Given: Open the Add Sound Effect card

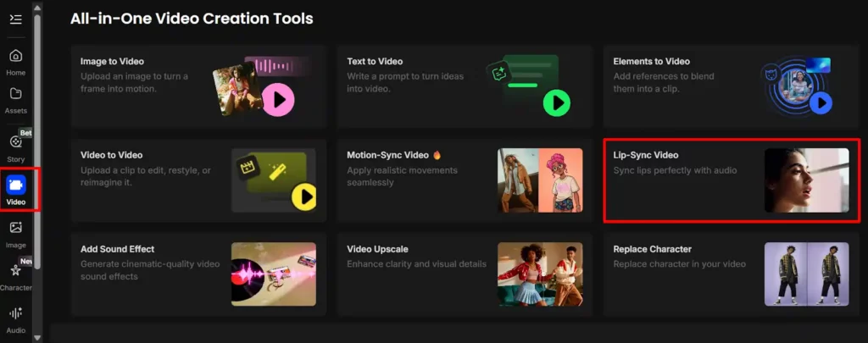Looking at the screenshot, I should (x=198, y=274).
